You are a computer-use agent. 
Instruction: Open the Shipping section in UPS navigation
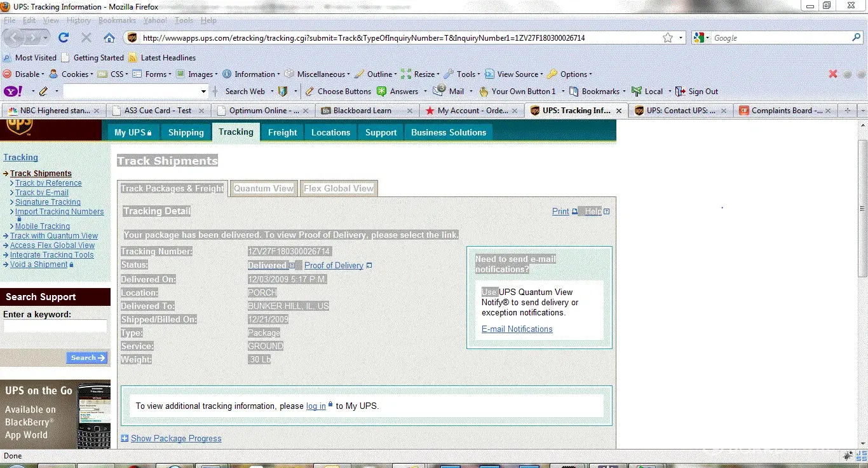tap(186, 132)
